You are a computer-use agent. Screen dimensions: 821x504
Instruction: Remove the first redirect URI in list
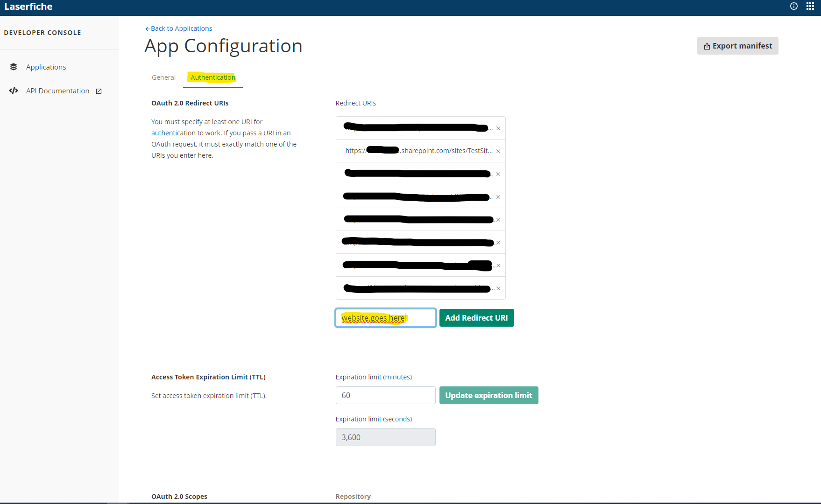498,128
